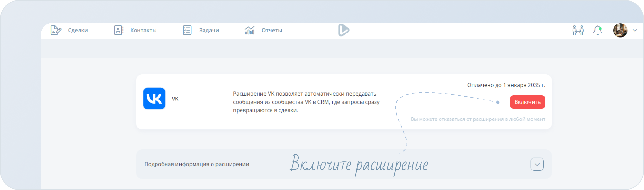Click the Контакты address book icon
This screenshot has height=190, width=644.
pyautogui.click(x=118, y=30)
